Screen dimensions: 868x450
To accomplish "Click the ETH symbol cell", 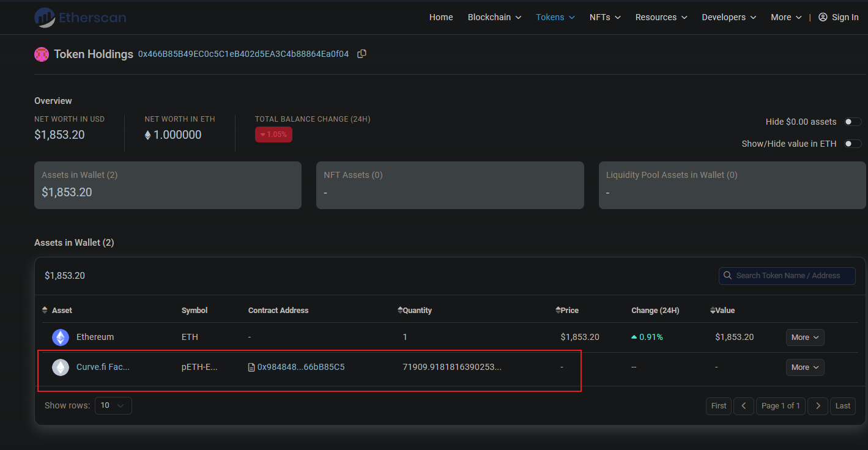I will click(x=190, y=337).
